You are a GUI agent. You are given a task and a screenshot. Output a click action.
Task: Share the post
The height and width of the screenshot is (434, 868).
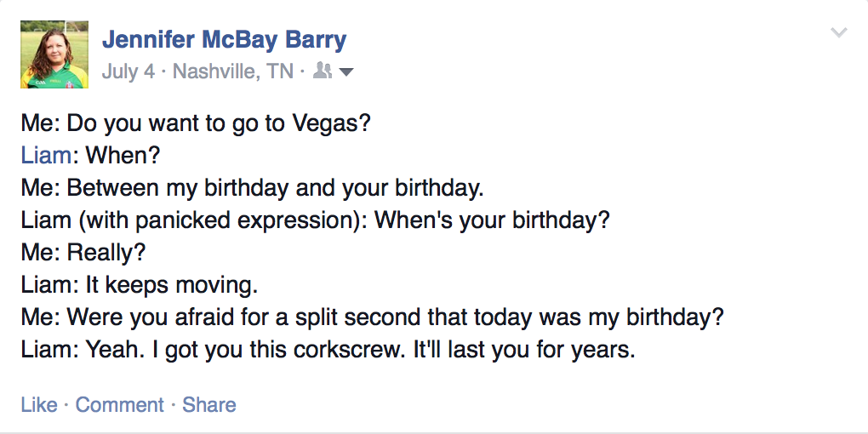tap(209, 404)
